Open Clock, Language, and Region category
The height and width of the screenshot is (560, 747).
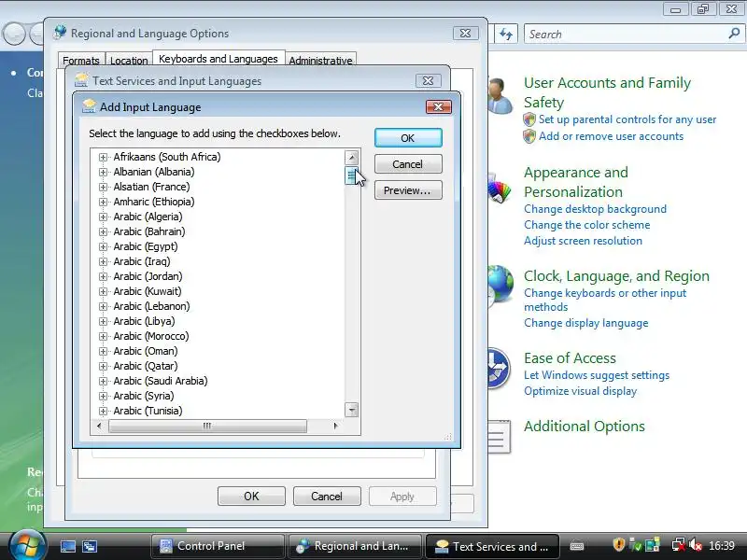click(616, 276)
